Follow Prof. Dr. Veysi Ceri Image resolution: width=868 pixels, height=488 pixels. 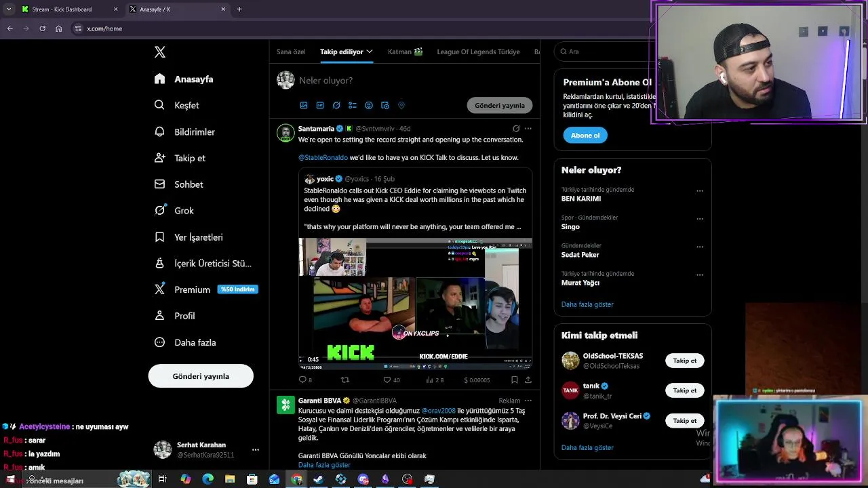click(x=685, y=421)
